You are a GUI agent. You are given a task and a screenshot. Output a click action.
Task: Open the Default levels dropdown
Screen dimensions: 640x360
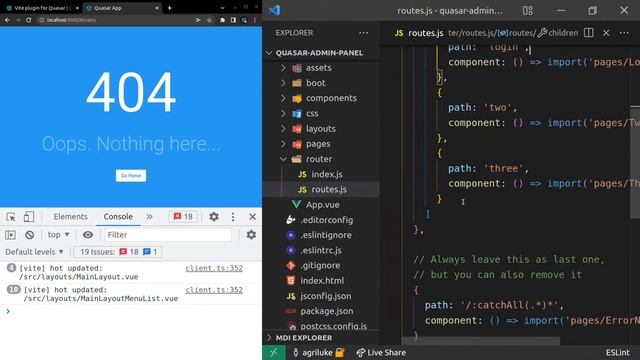tap(34, 252)
